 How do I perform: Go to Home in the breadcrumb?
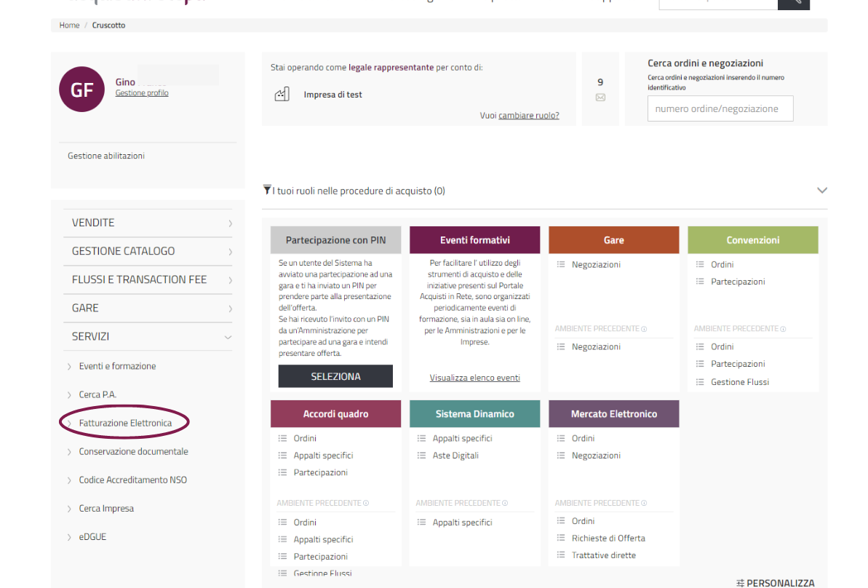pos(69,25)
